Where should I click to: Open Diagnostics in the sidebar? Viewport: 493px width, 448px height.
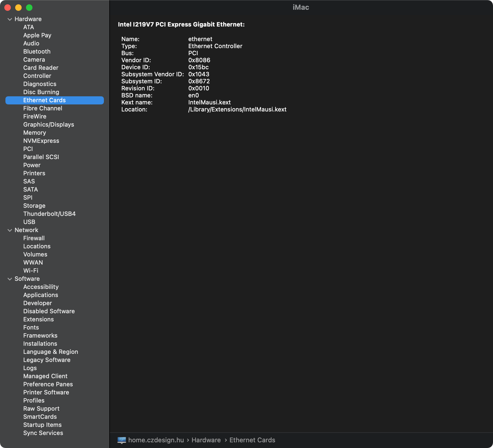(40, 84)
